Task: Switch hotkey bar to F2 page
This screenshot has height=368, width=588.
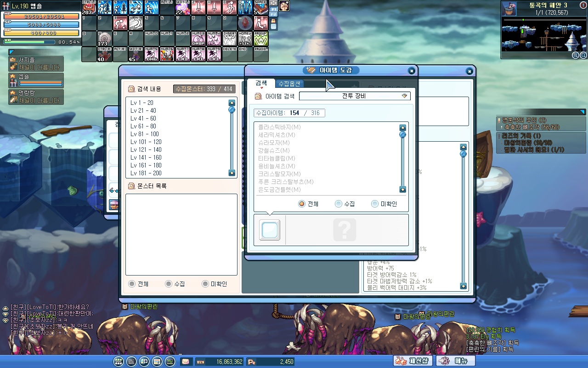Action: click(273, 14)
